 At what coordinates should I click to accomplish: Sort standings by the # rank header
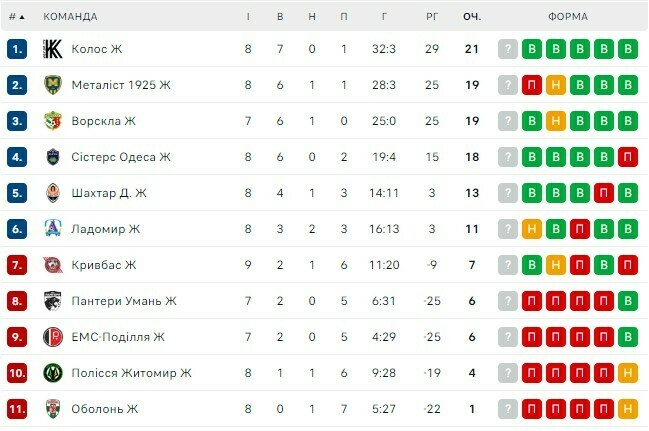coord(15,17)
